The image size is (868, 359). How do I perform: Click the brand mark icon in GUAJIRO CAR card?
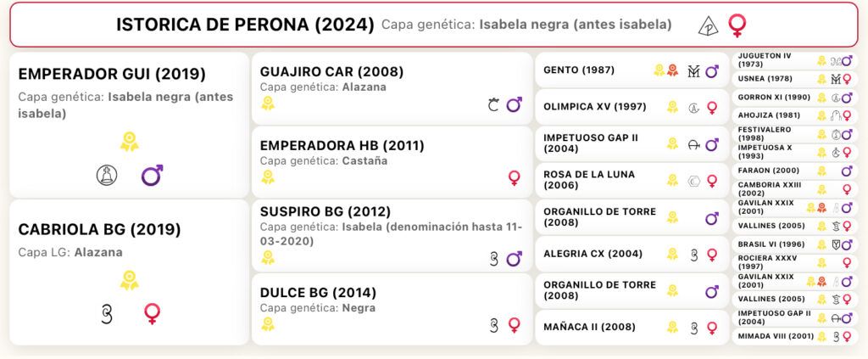point(493,104)
